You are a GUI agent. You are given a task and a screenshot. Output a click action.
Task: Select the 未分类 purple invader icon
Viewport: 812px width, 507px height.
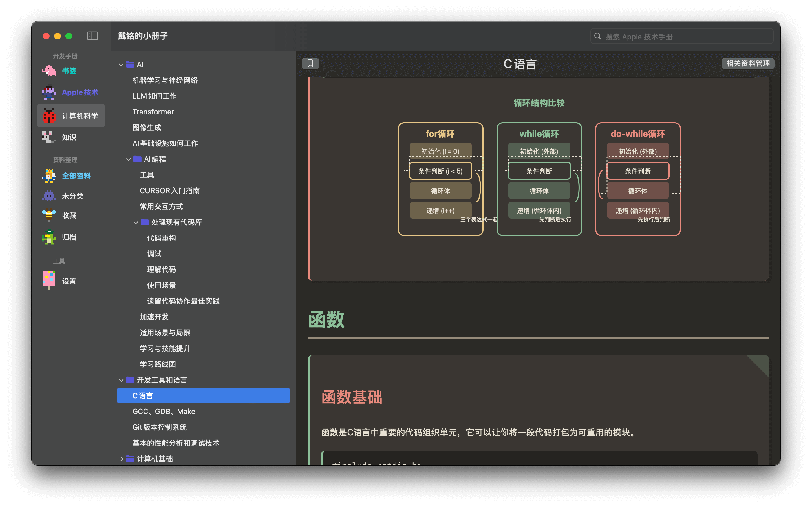pyautogui.click(x=49, y=196)
